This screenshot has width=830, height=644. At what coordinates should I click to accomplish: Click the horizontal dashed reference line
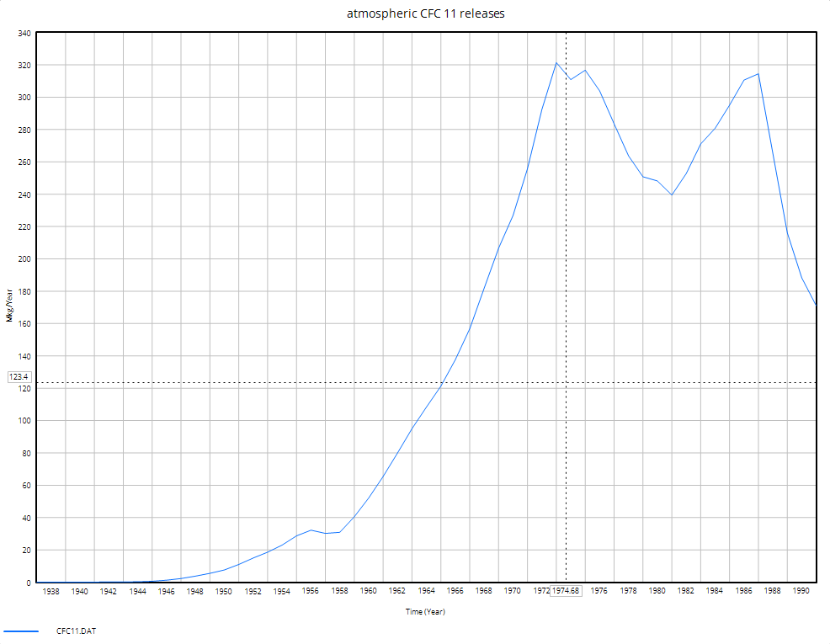pyautogui.click(x=337, y=382)
